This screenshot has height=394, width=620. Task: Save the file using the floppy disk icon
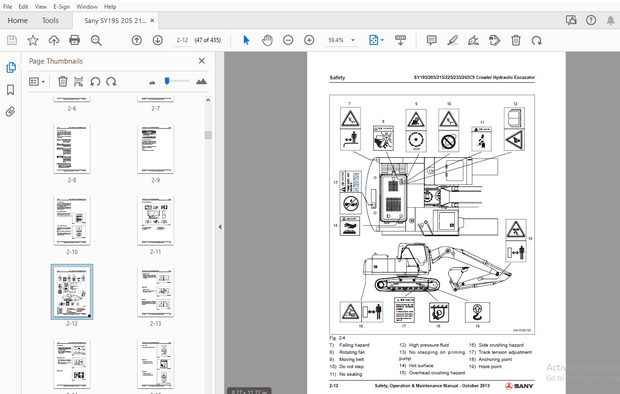(x=12, y=40)
